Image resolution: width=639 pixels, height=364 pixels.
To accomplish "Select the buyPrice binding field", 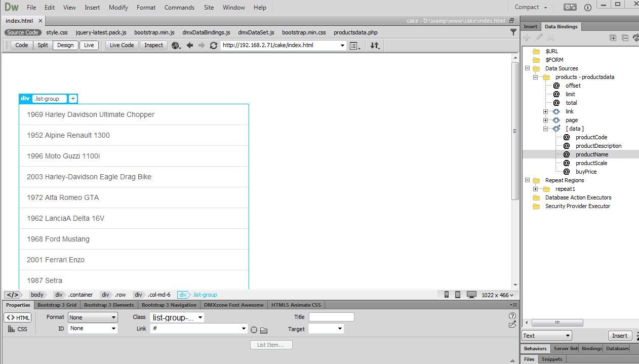I will (x=586, y=172).
